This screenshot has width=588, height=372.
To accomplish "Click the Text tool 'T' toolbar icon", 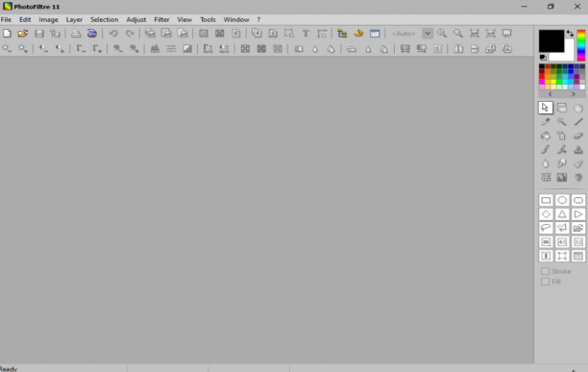I will 306,34.
